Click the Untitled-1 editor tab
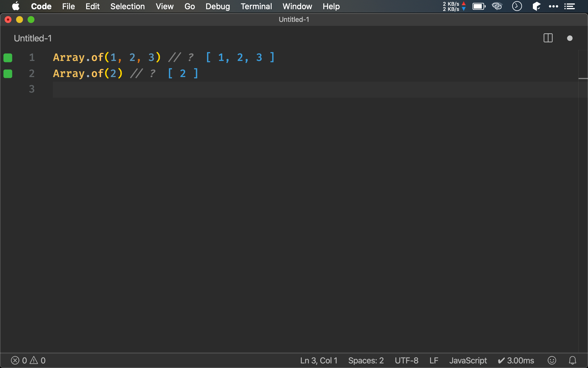Image resolution: width=588 pixels, height=368 pixels. tap(33, 38)
